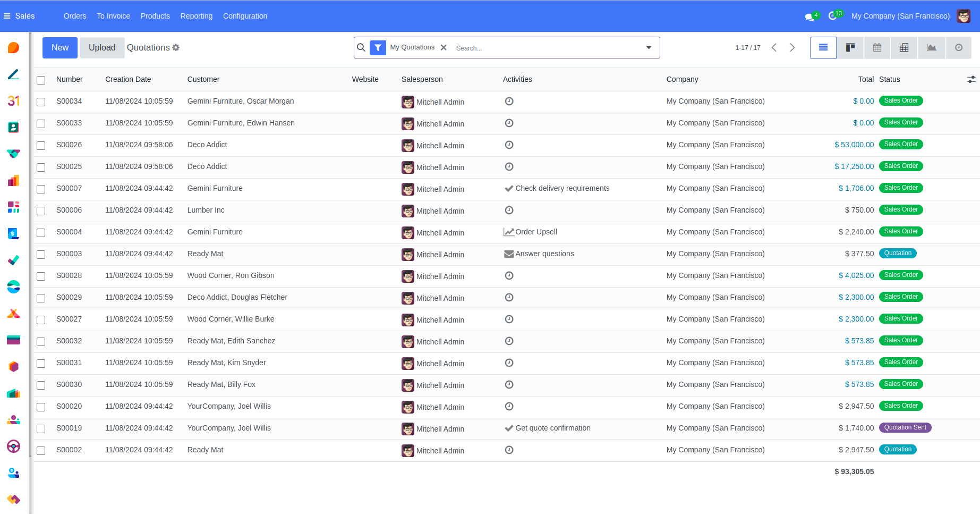Screen dimensions: 980x514
Task: Tick the select-all header checkbox
Action: (41, 80)
